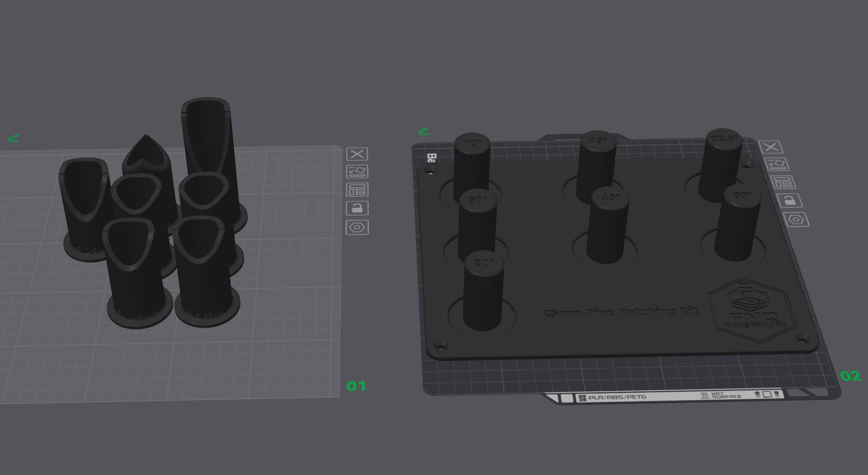Viewport: 868px width, 475px height.
Task: Toggle the lock on plate 01
Action: 357,208
